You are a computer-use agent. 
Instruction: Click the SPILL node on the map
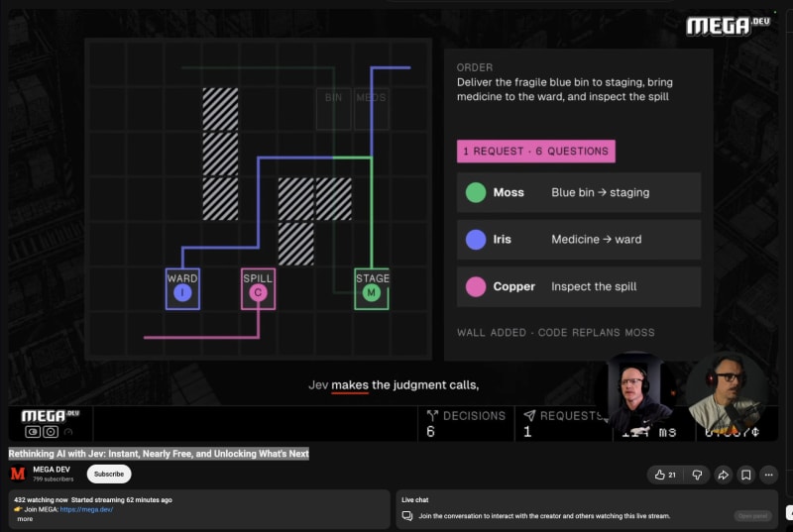(258, 289)
